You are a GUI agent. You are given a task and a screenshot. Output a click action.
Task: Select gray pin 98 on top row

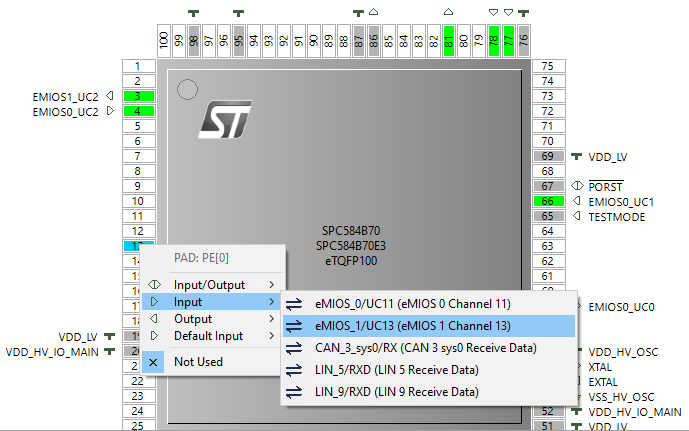(x=194, y=41)
